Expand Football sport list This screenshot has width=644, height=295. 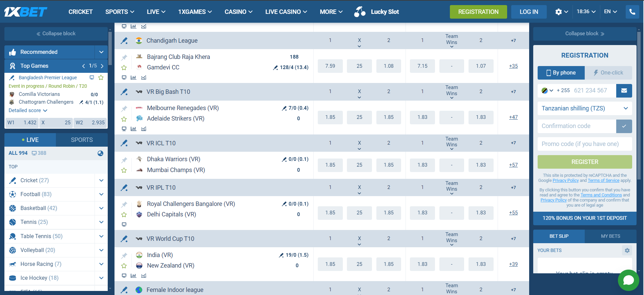[x=101, y=194]
